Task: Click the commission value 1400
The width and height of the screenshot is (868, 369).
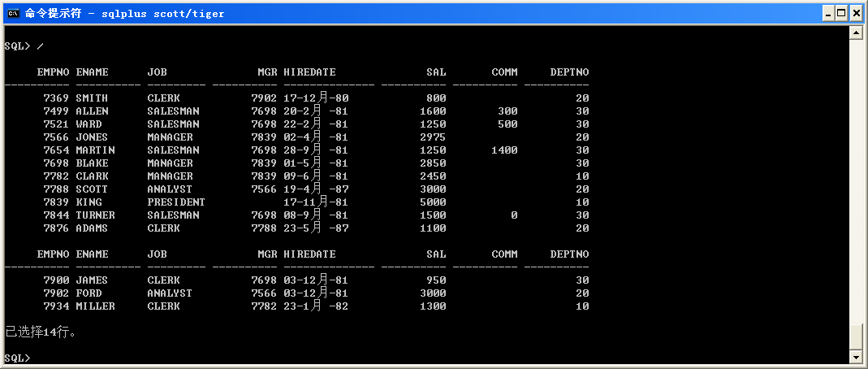Action: pos(504,150)
